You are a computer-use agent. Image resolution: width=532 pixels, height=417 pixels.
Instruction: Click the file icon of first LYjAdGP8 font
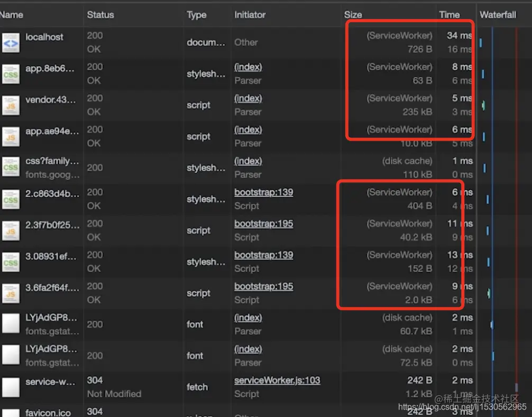pos(11,323)
